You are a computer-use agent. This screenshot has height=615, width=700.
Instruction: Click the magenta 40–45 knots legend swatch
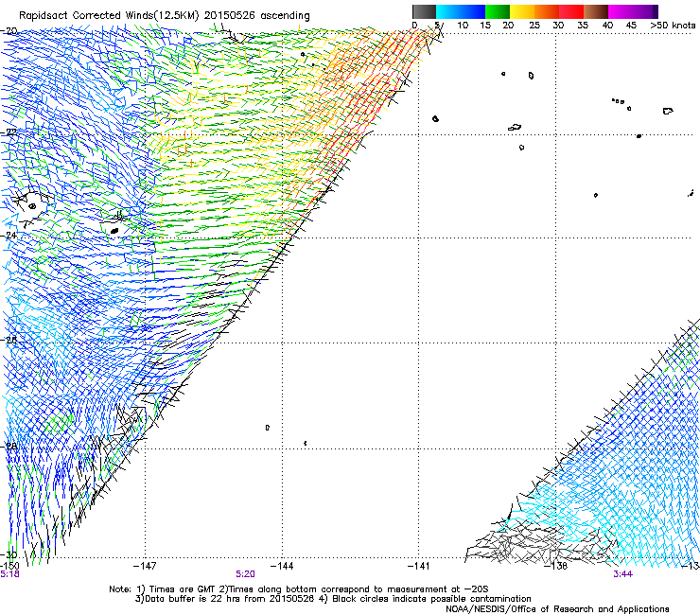click(621, 11)
